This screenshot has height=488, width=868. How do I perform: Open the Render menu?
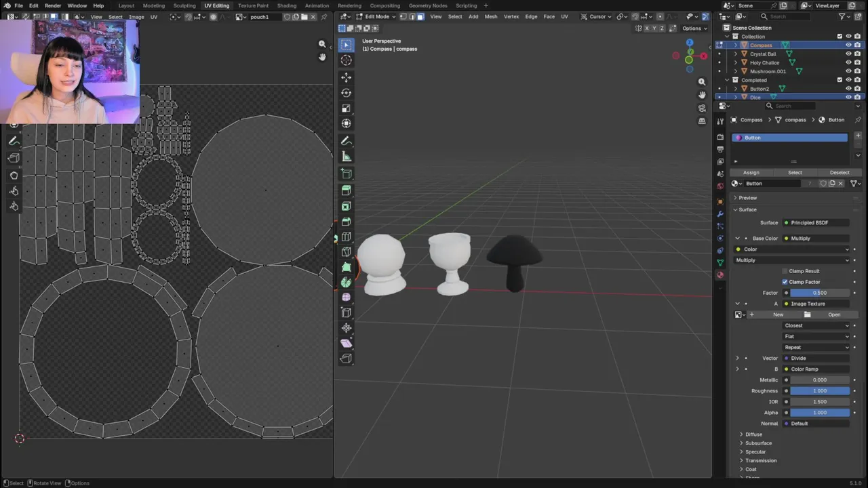click(x=53, y=5)
